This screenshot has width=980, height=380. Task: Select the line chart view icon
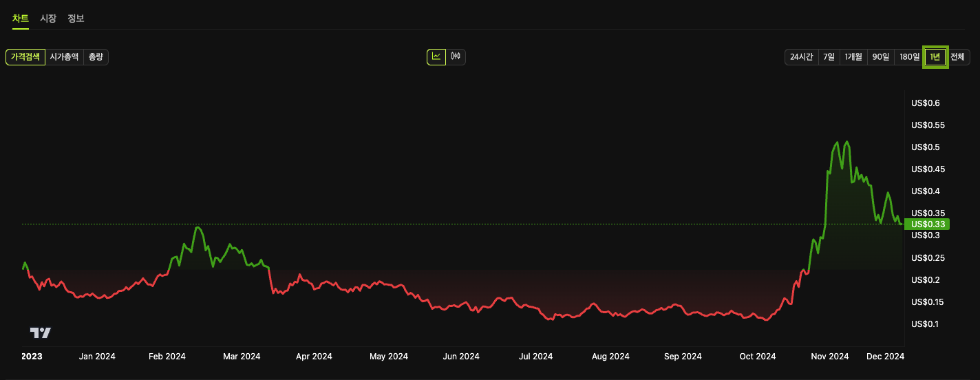[436, 56]
